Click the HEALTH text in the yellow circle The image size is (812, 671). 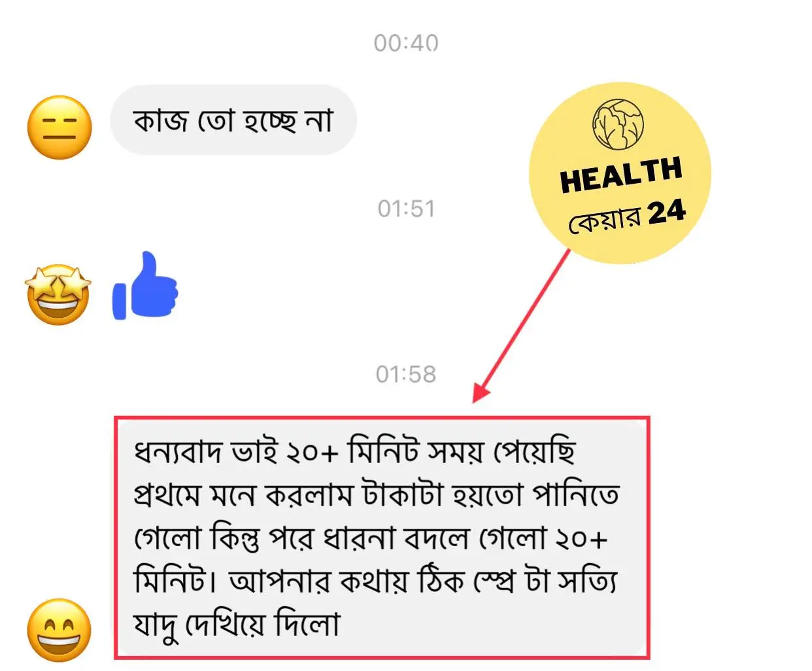(x=621, y=175)
